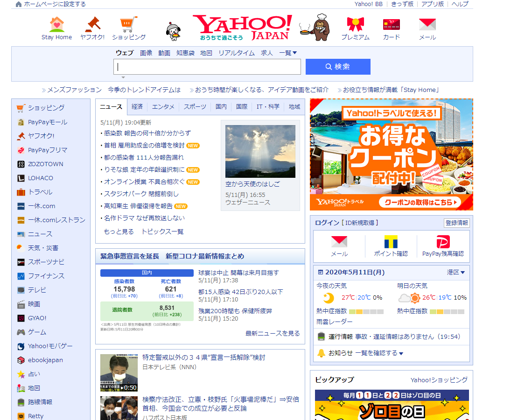The width and height of the screenshot is (511, 420).
Task: Open the Stay Home house icon
Action: point(57,24)
